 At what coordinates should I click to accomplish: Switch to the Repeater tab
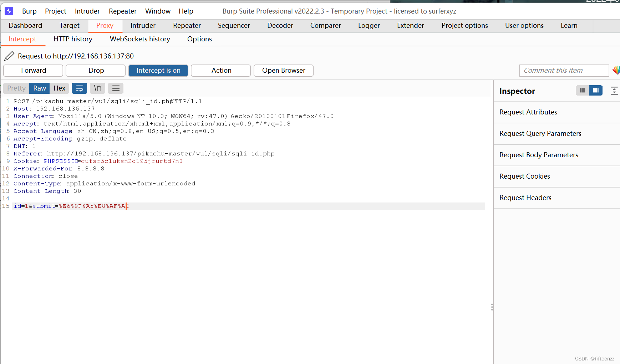point(187,26)
